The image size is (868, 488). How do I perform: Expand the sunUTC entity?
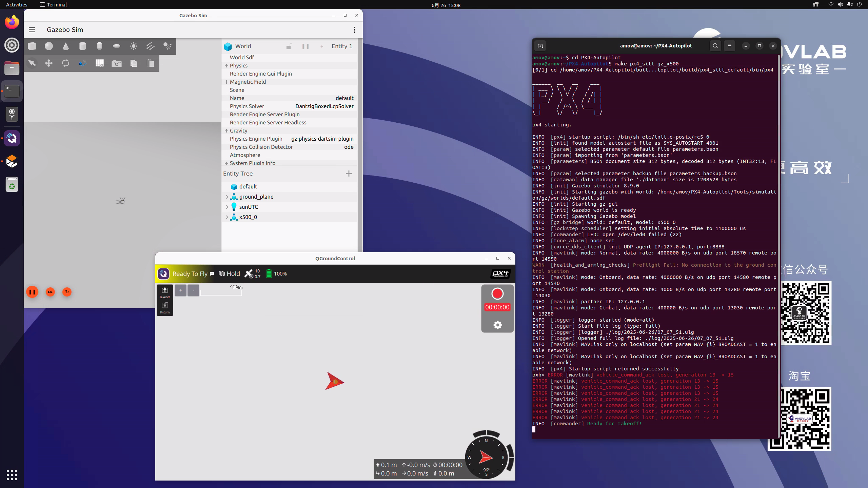pyautogui.click(x=227, y=207)
